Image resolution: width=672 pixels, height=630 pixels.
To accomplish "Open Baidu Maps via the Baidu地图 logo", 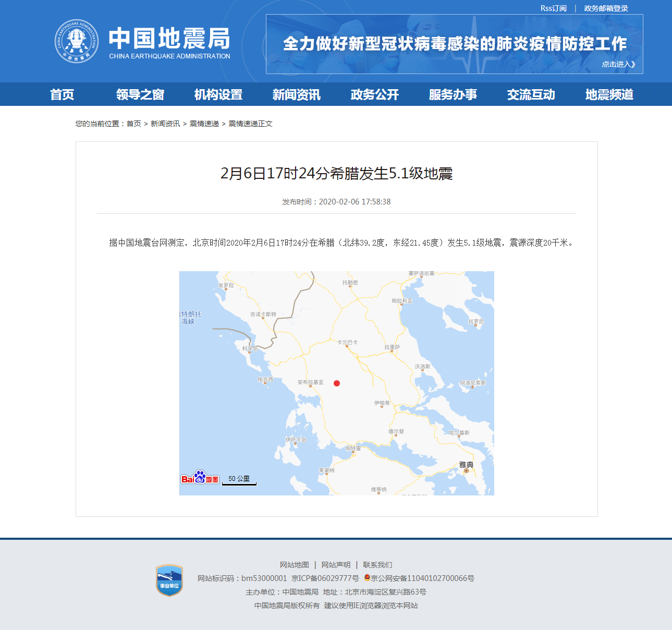I will click(x=201, y=477).
